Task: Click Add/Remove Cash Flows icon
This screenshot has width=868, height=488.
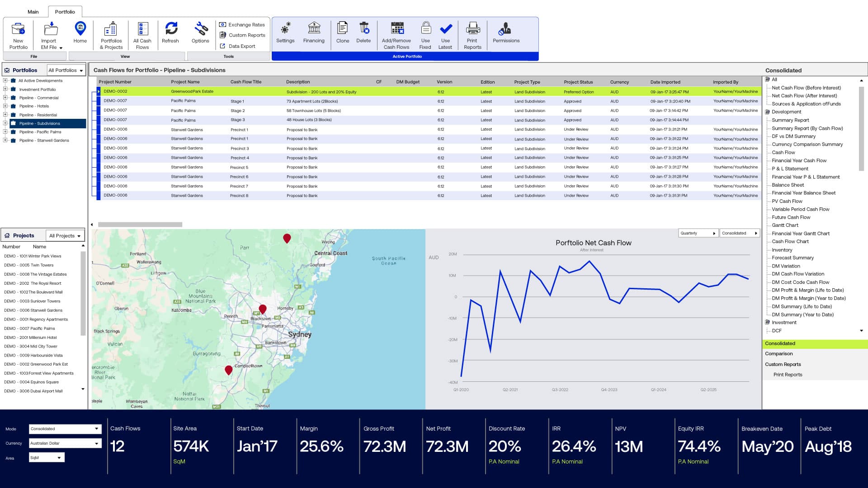Action: click(396, 29)
